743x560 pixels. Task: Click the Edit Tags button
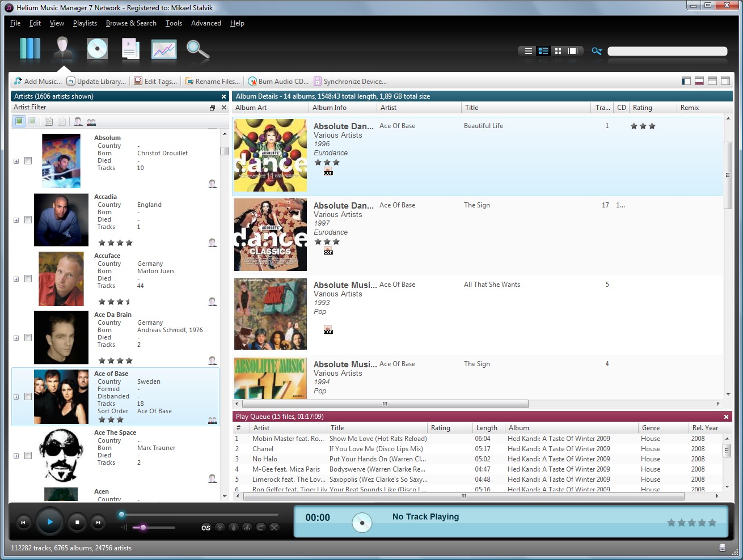[x=156, y=82]
